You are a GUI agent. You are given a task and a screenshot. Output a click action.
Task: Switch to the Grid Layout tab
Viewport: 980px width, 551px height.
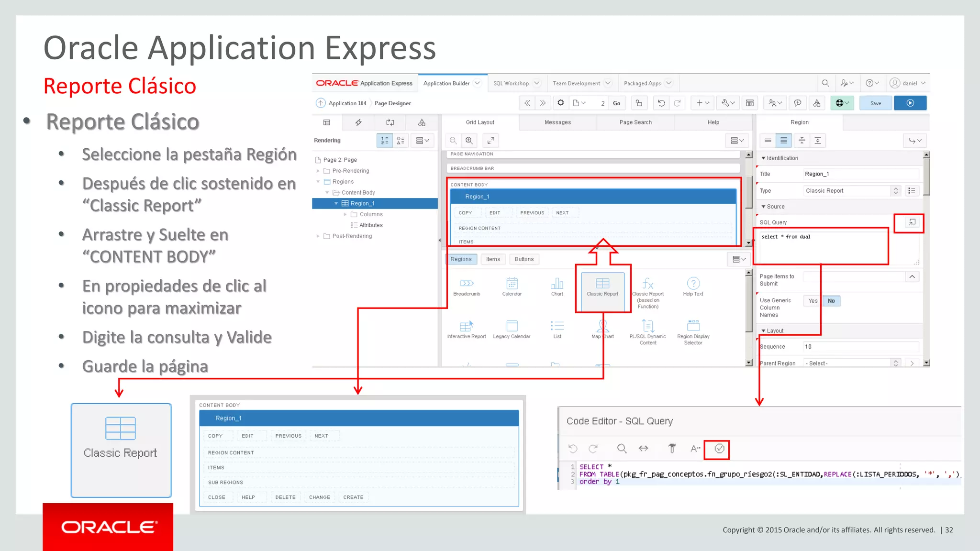tap(480, 122)
